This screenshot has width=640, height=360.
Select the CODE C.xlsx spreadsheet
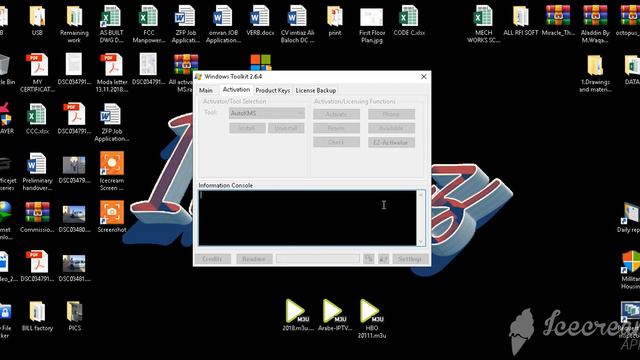tap(409, 16)
